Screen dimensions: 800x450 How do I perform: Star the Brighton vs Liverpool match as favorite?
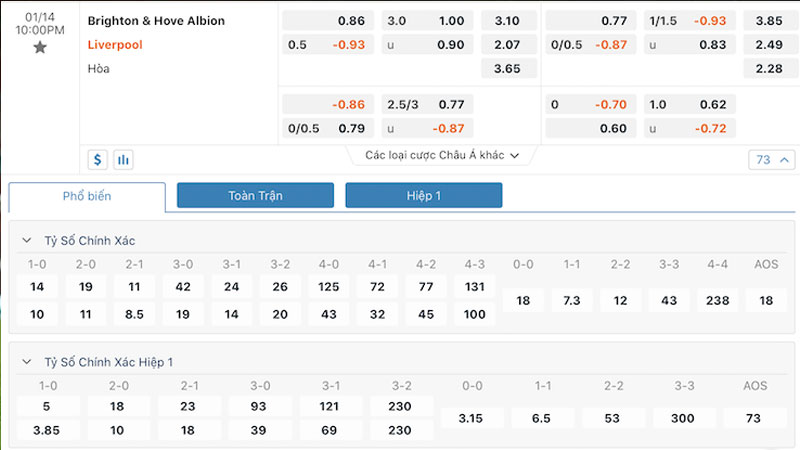(40, 47)
